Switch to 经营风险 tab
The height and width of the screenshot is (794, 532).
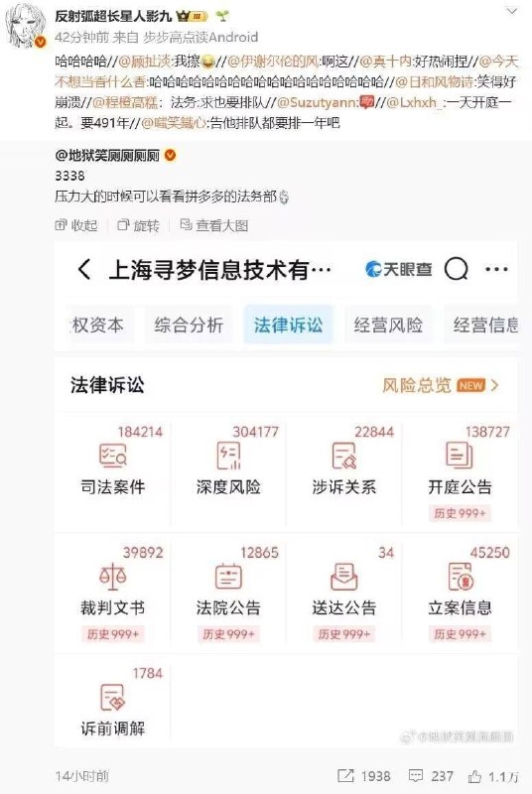pyautogui.click(x=388, y=326)
